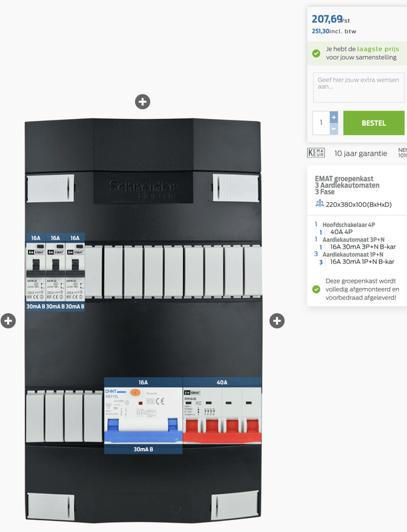Click the quantity input field showing 1
Screen dimensions: 407x532
(x=321, y=123)
